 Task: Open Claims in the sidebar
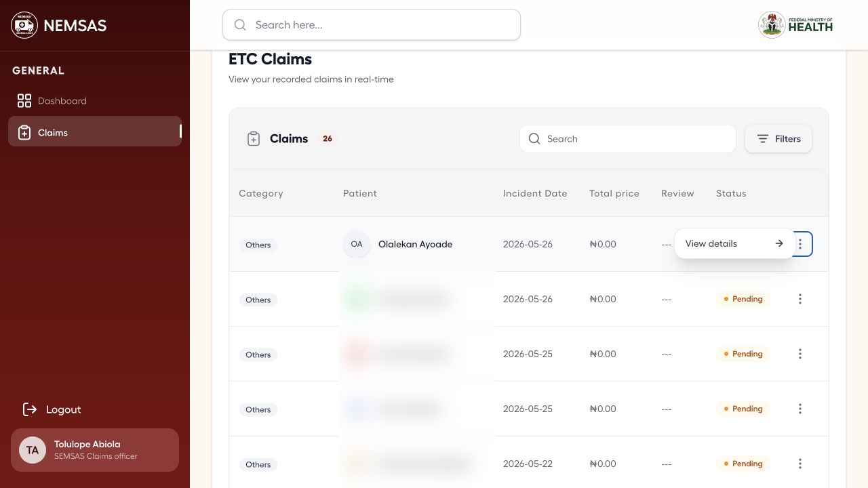95,131
